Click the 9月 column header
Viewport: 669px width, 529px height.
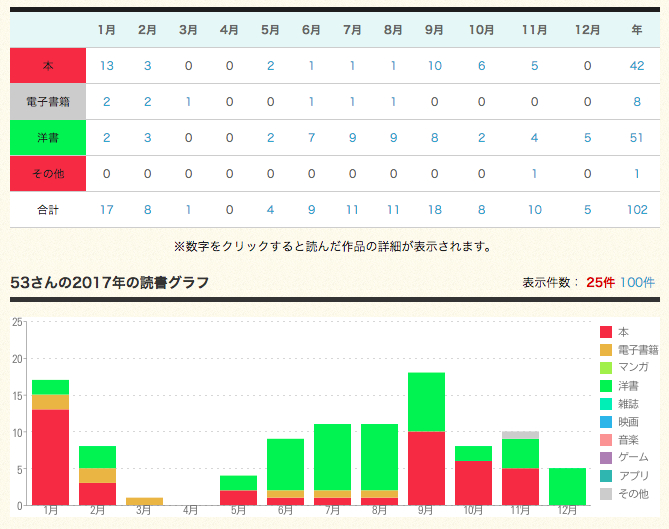tap(434, 30)
